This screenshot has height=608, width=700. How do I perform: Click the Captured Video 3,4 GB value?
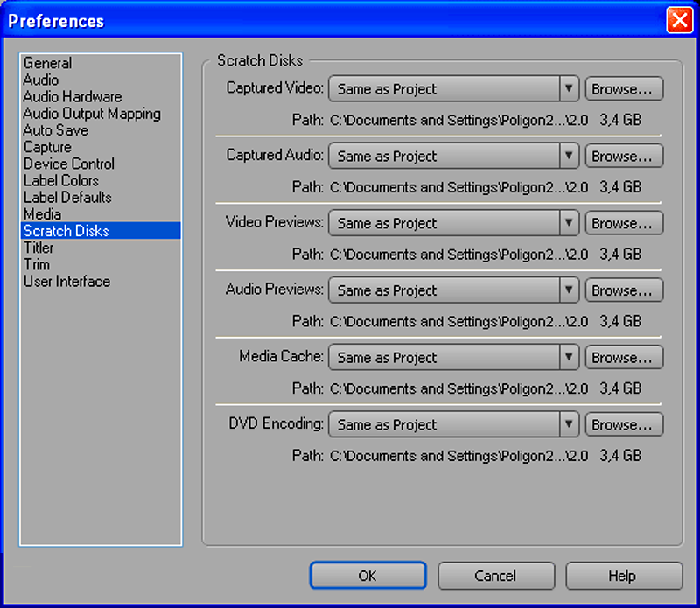point(620,120)
